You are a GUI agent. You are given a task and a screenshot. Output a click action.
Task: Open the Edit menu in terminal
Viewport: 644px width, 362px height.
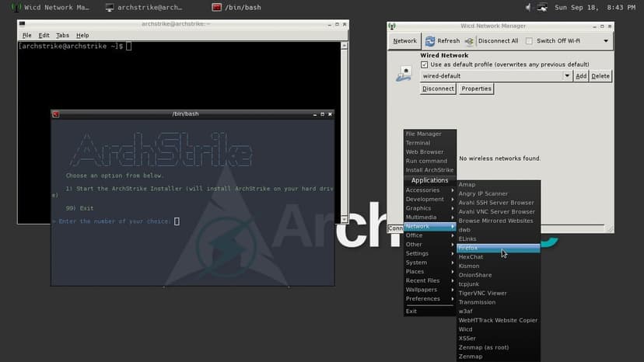44,35
